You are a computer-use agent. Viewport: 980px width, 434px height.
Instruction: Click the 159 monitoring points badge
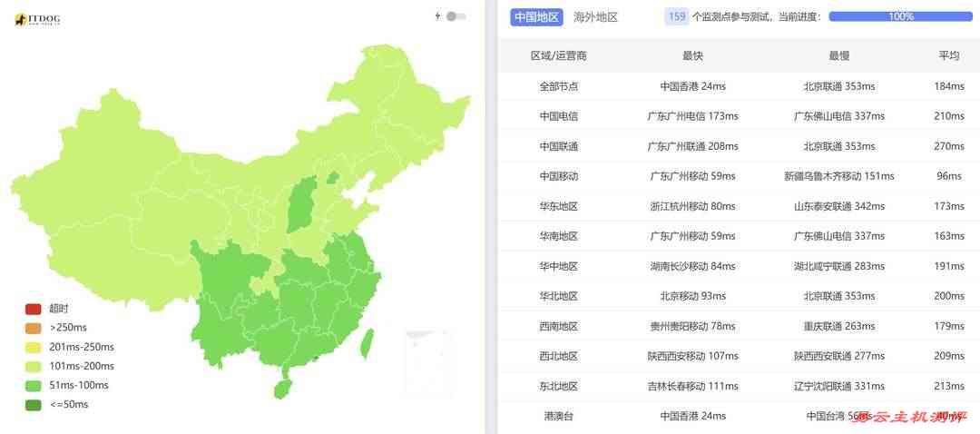tap(677, 17)
